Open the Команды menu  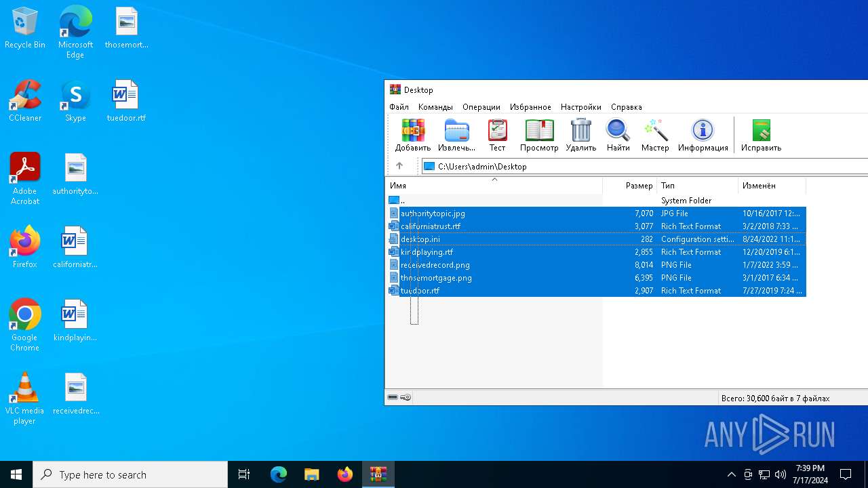click(x=435, y=107)
